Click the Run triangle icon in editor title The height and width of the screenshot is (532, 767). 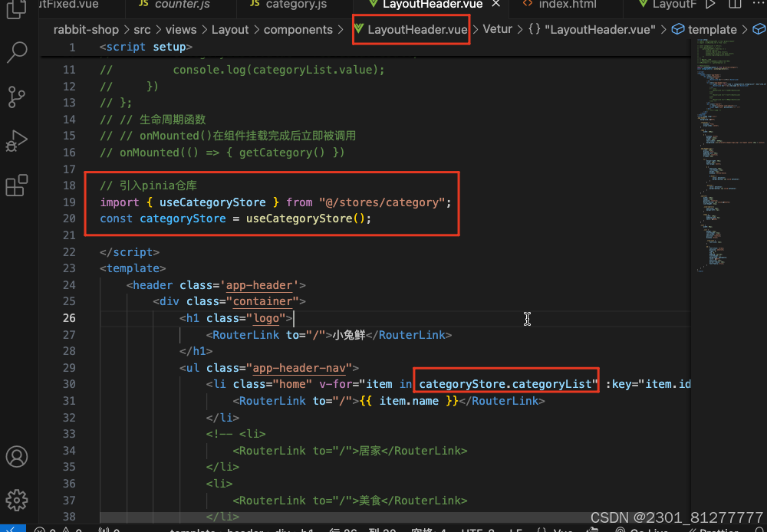pyautogui.click(x=710, y=5)
